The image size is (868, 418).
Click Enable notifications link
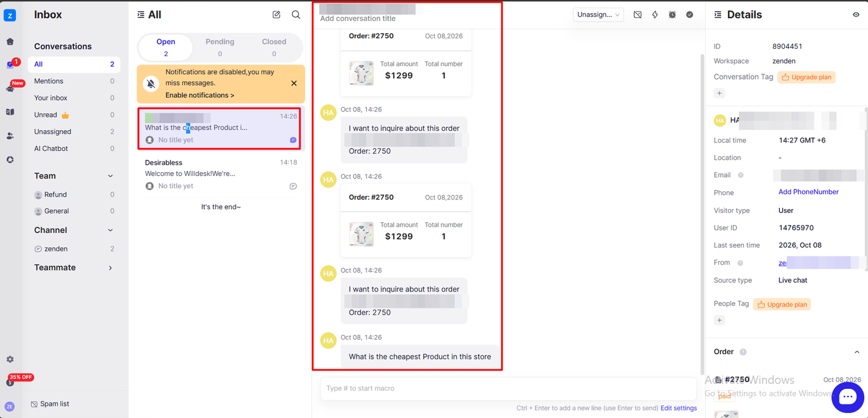pos(200,95)
